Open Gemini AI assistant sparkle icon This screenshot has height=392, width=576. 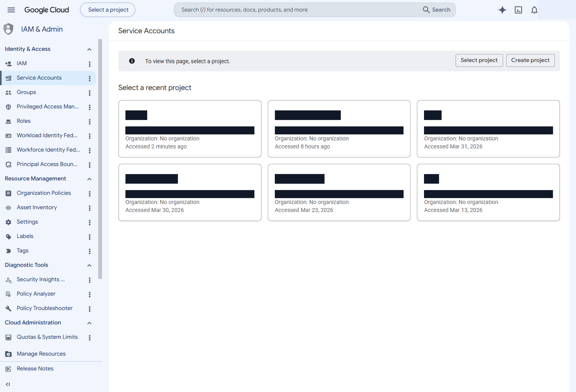tap(502, 10)
